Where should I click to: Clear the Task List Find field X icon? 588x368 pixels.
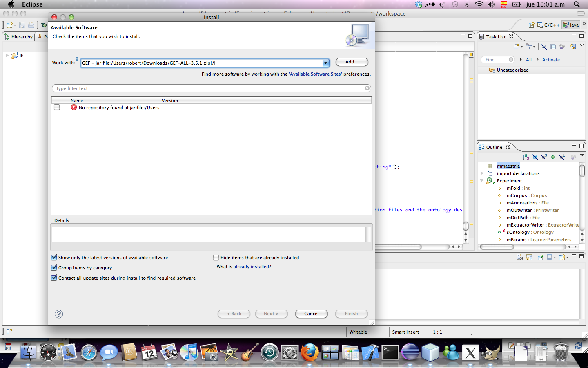(x=511, y=60)
